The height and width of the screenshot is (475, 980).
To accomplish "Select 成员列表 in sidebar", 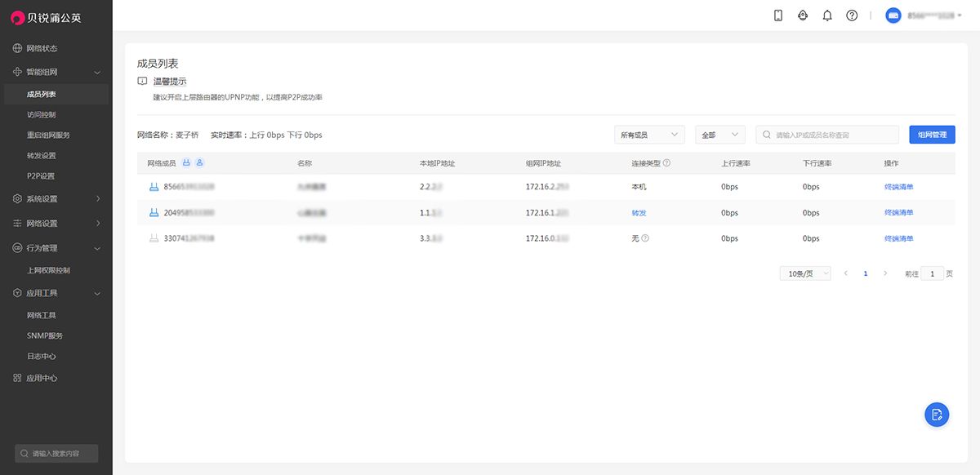I will [x=56, y=94].
